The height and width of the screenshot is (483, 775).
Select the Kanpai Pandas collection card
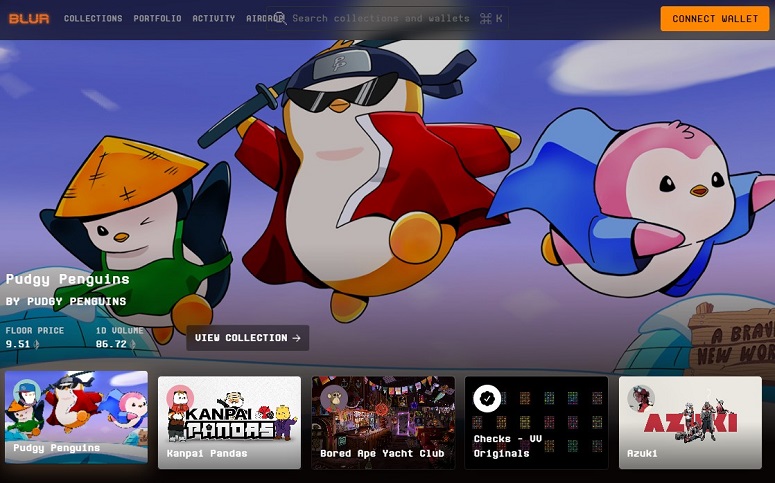229,422
